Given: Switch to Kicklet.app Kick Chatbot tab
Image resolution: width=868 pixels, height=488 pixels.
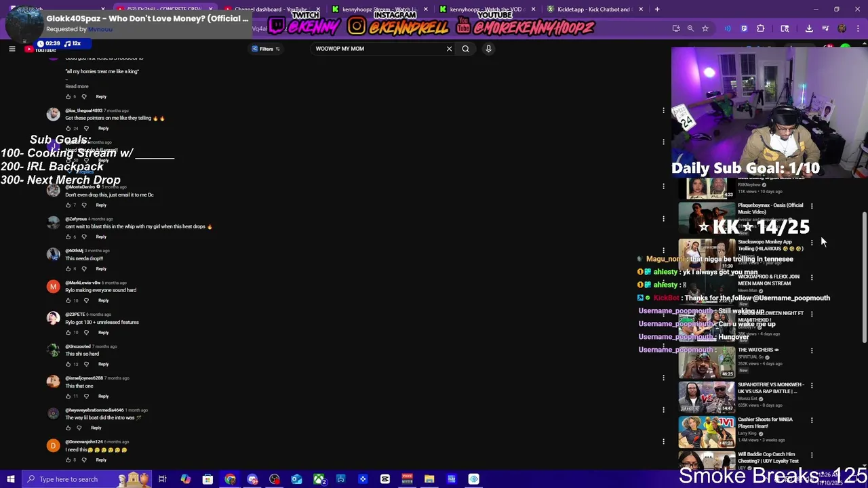Looking at the screenshot, I should (x=593, y=9).
